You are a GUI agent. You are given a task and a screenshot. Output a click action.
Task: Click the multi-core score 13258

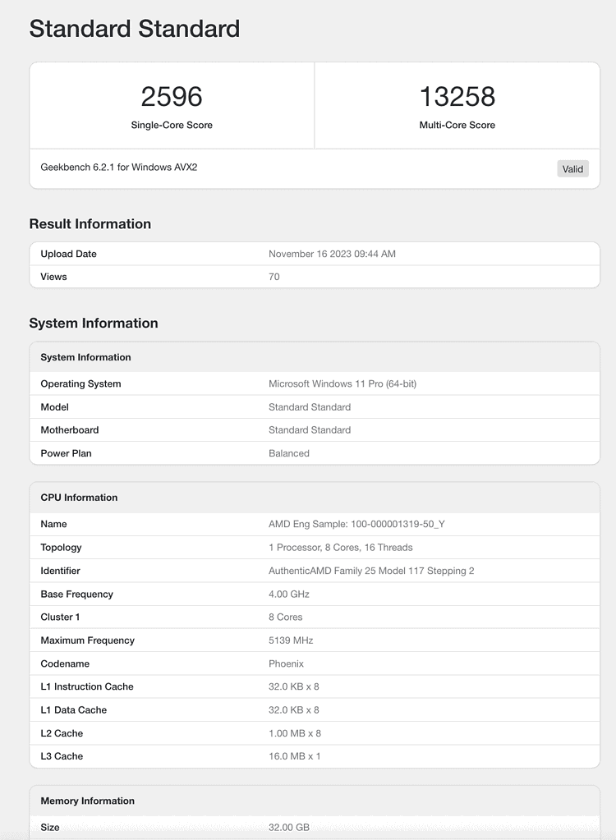click(457, 96)
